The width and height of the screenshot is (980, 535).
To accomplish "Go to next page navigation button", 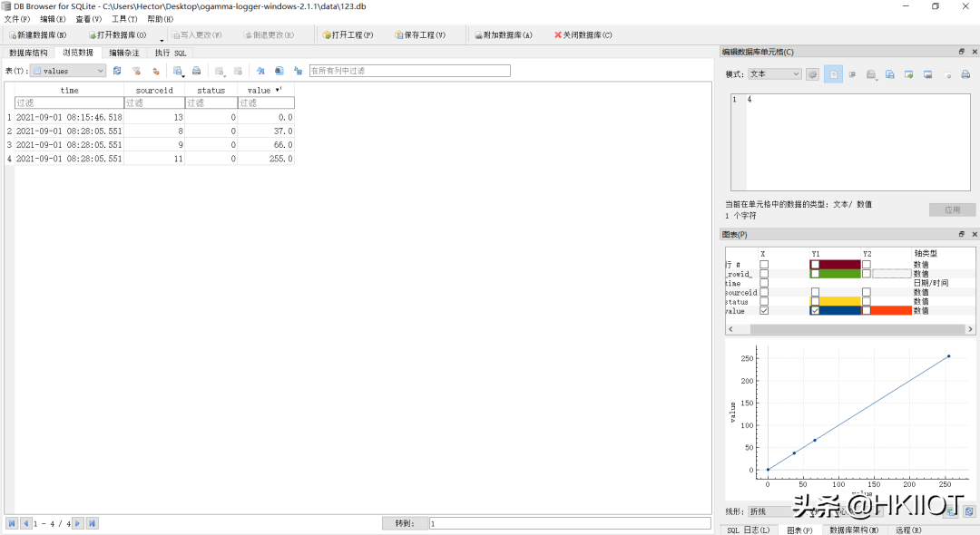I will tap(77, 523).
